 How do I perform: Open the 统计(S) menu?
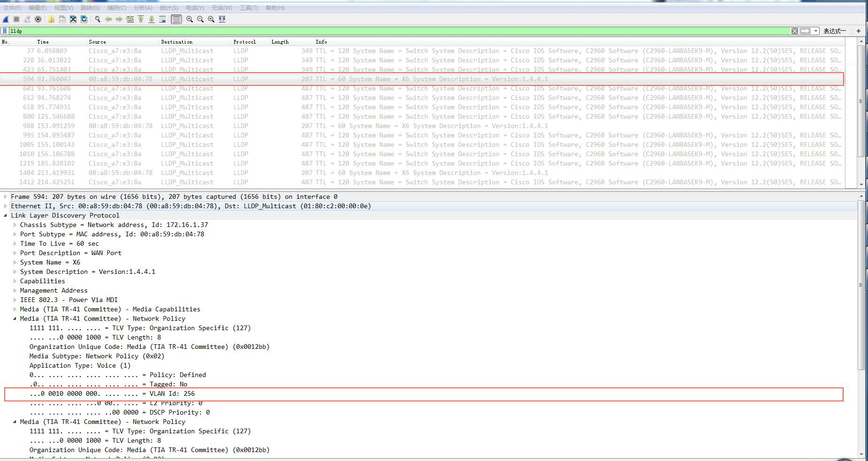[169, 8]
